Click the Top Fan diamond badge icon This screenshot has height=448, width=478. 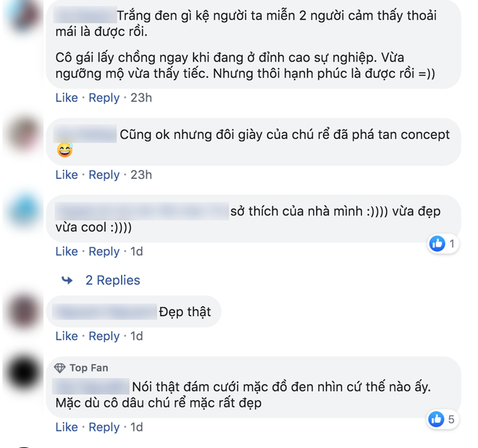(59, 368)
